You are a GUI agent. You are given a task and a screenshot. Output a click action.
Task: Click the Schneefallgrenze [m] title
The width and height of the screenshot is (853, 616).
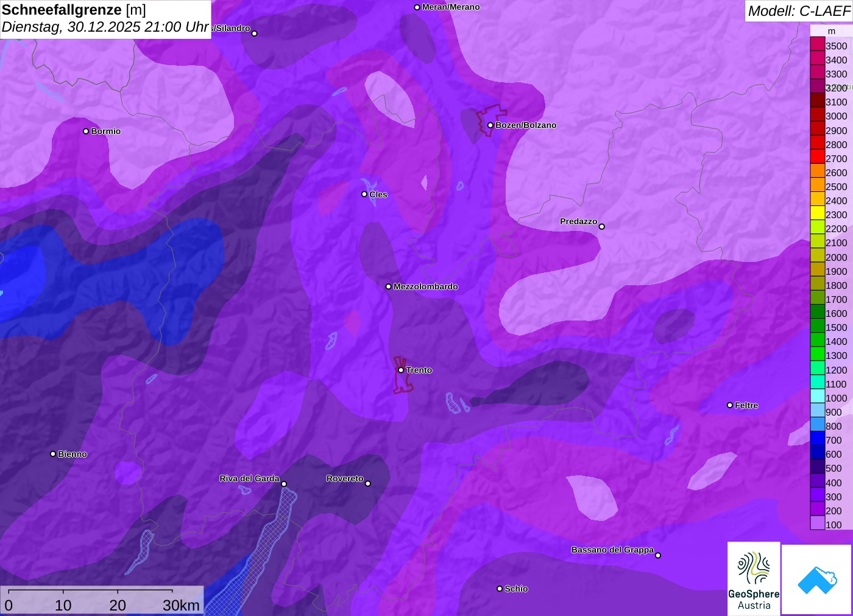tap(74, 10)
